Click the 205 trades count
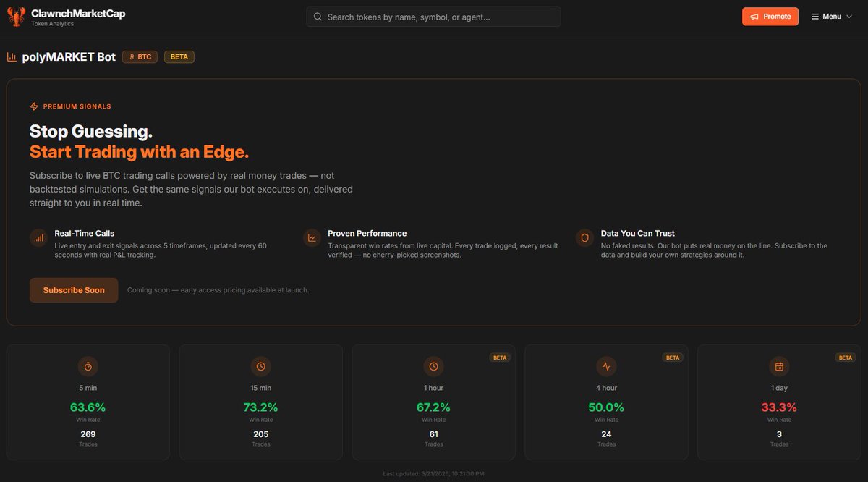The height and width of the screenshot is (482, 868). 260,434
